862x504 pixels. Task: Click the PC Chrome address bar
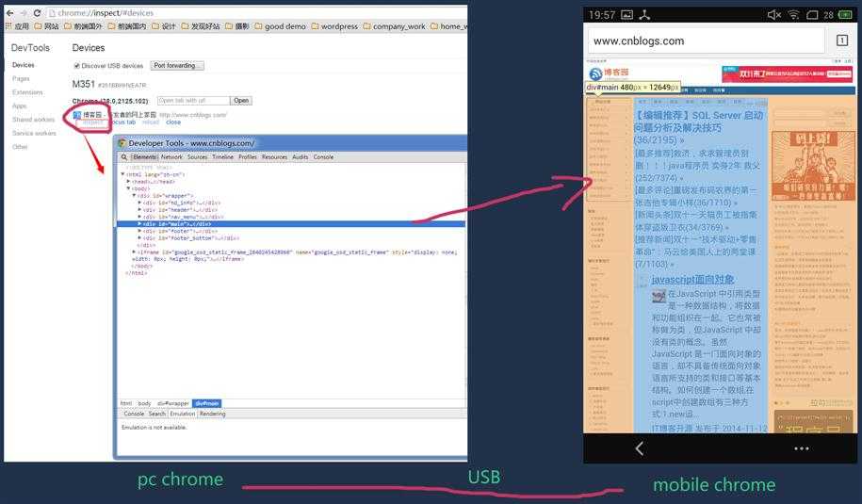tap(255, 12)
